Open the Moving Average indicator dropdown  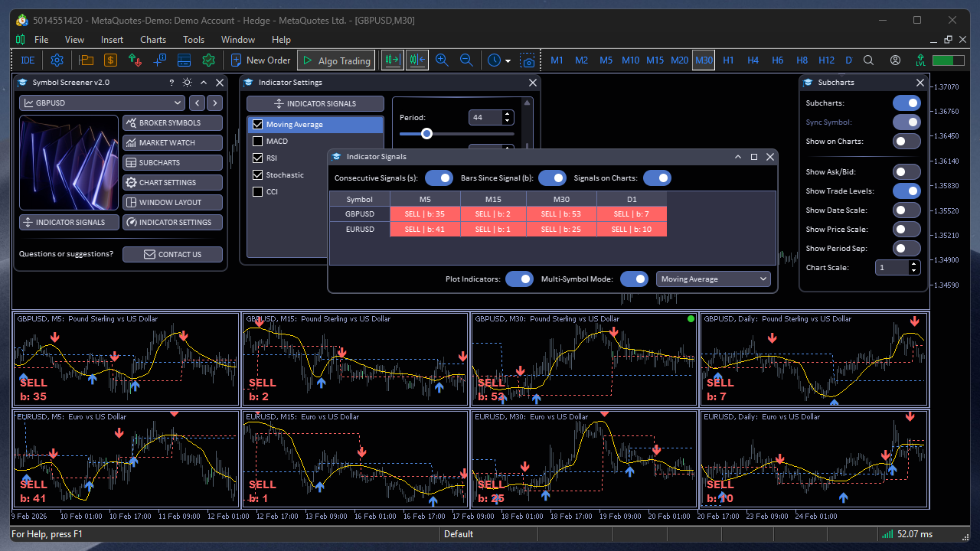click(x=713, y=279)
